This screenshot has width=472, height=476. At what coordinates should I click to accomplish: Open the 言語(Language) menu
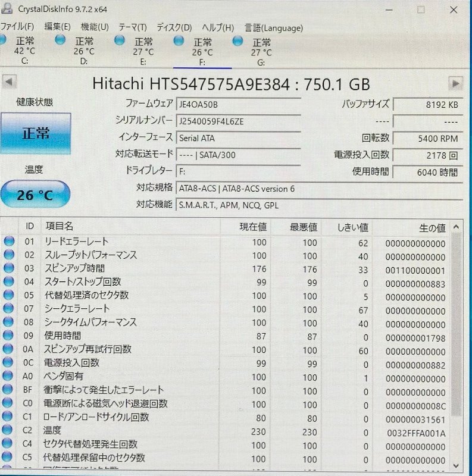point(274,28)
